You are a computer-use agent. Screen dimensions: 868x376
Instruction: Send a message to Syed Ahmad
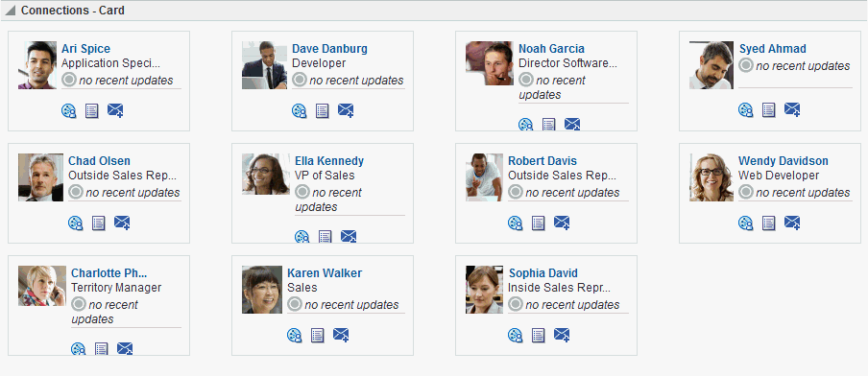[792, 109]
